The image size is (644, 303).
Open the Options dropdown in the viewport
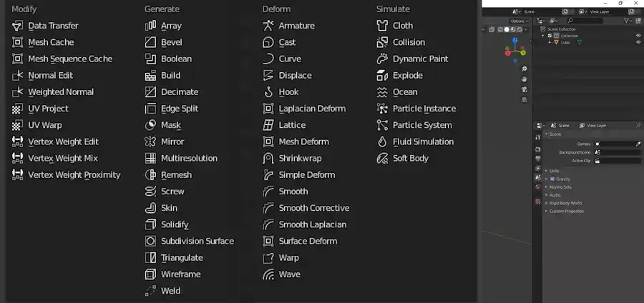click(519, 21)
